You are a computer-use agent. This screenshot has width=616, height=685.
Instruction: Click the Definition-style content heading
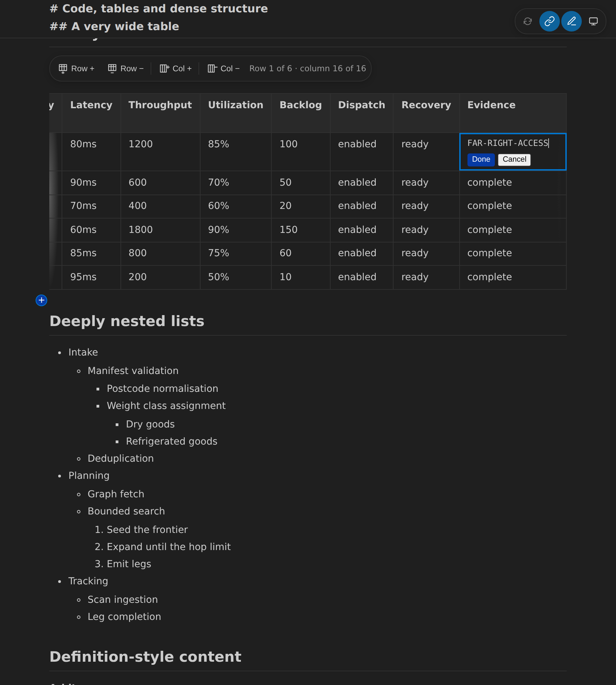coord(145,657)
